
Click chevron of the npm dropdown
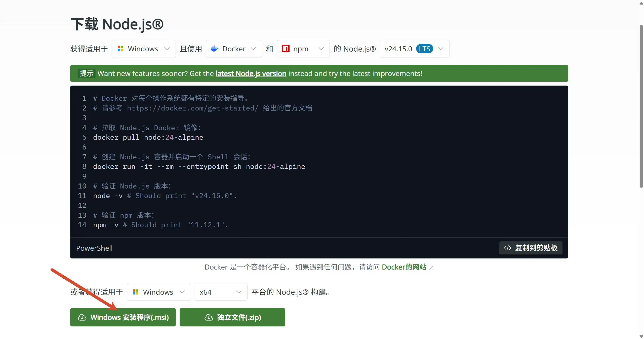point(321,49)
